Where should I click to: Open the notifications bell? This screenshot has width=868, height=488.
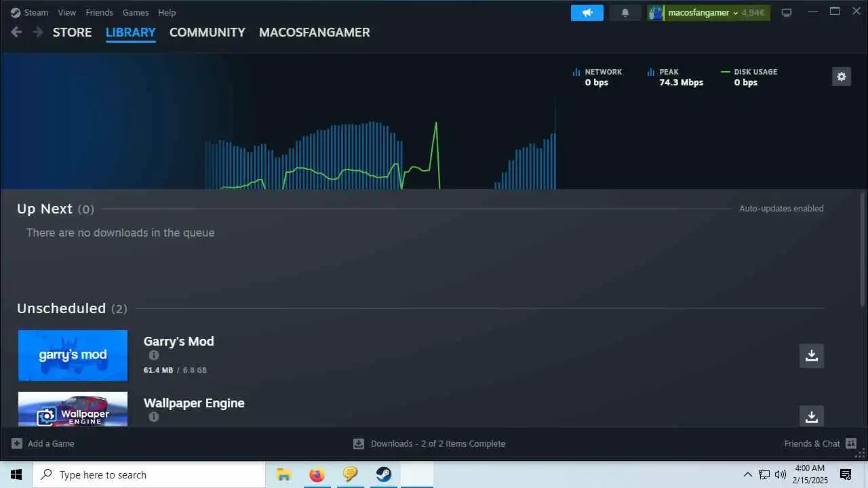(x=625, y=12)
